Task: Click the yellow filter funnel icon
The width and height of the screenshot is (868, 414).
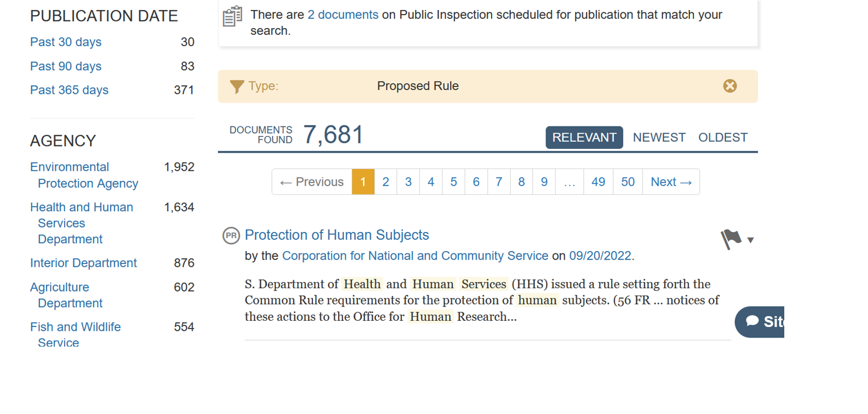Action: coord(237,86)
